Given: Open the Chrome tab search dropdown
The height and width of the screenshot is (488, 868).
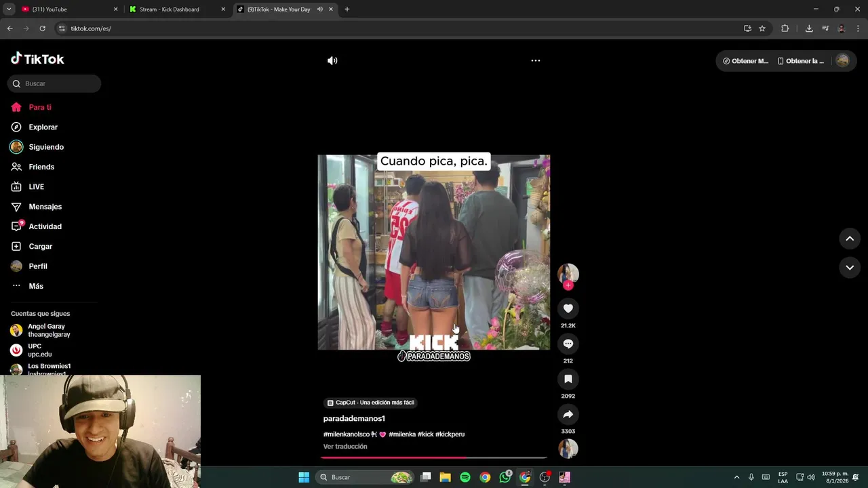Looking at the screenshot, I should point(9,9).
